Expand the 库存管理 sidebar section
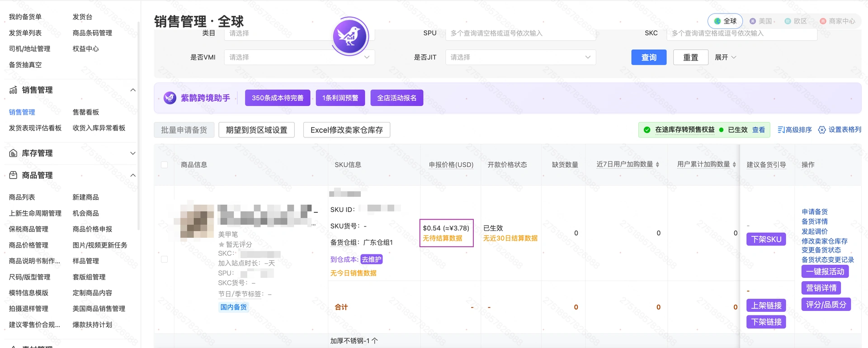Image resolution: width=868 pixels, height=348 pixels. pyautogui.click(x=133, y=153)
